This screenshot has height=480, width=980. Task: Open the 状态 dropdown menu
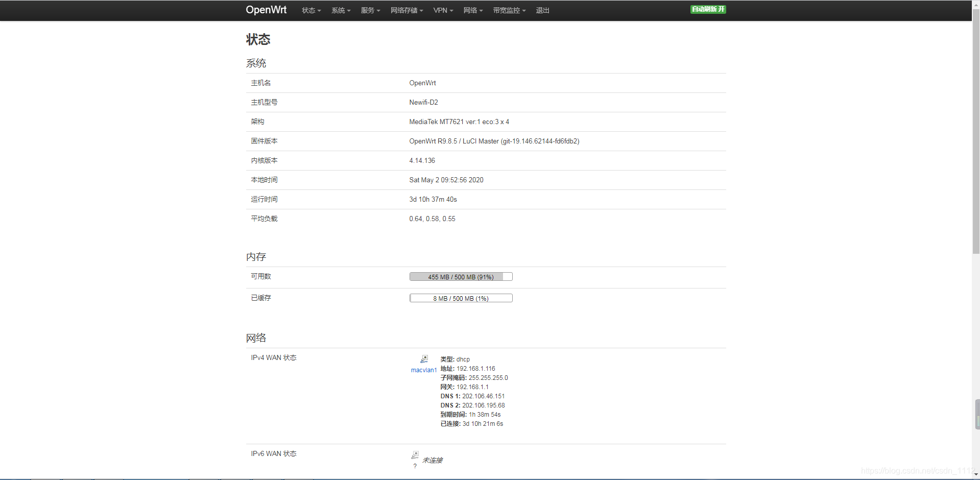[311, 10]
